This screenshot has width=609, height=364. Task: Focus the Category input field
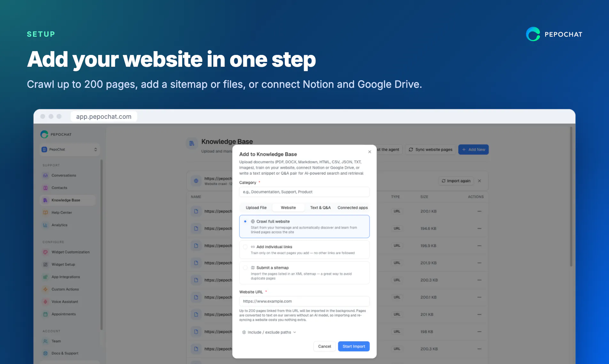304,192
